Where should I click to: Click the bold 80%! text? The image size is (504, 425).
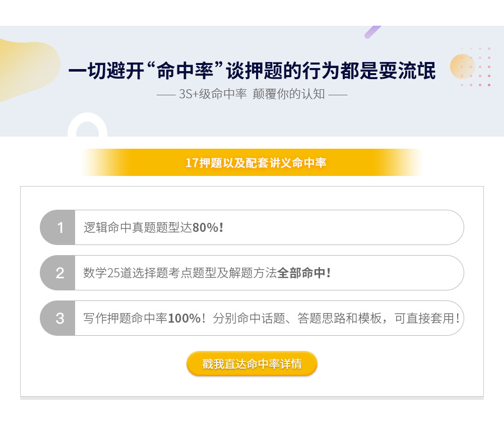coord(208,227)
